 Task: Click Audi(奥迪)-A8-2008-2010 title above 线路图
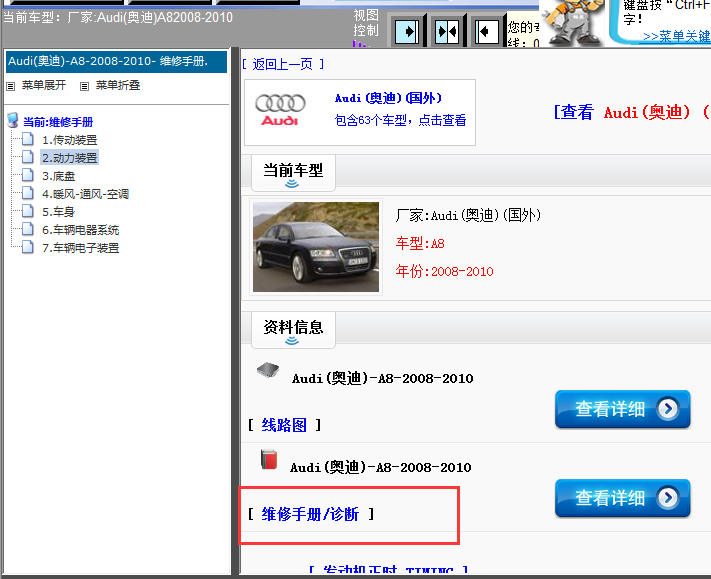tap(383, 379)
